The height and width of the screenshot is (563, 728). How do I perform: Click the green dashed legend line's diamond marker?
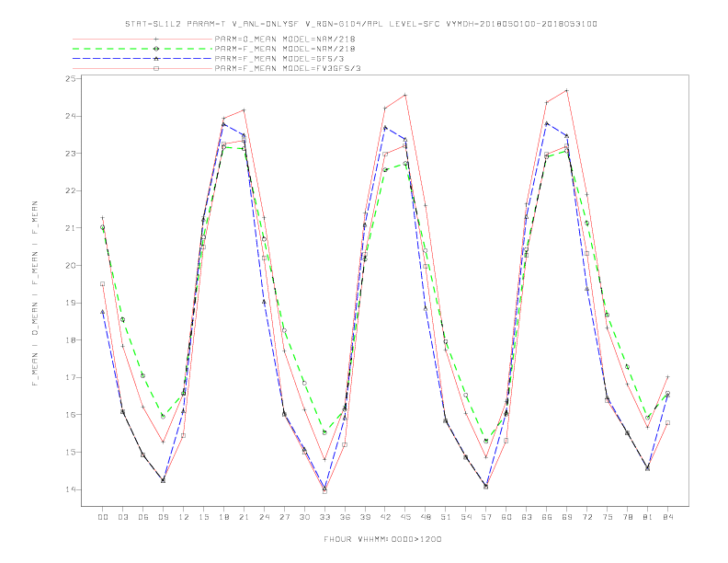click(x=156, y=49)
